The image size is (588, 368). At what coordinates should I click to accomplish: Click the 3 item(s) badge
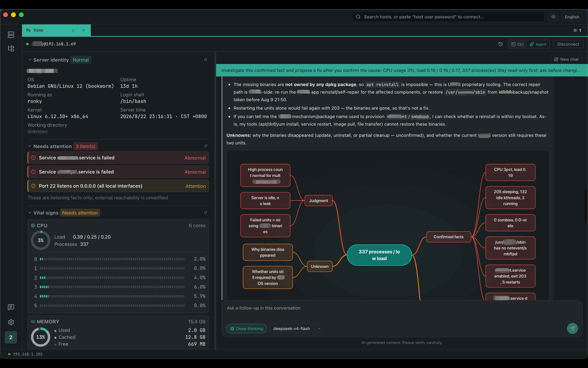86,146
